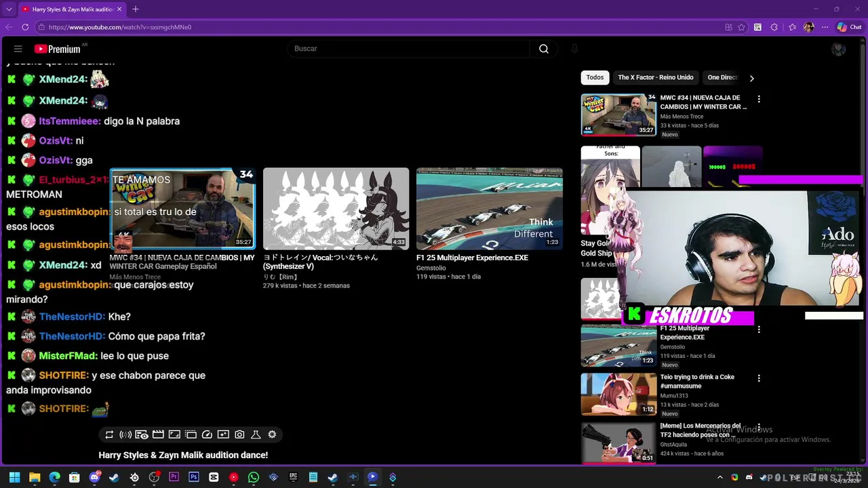Open the YouTube hamburger guide menu
Screen dimensions: 868x488
click(x=18, y=49)
